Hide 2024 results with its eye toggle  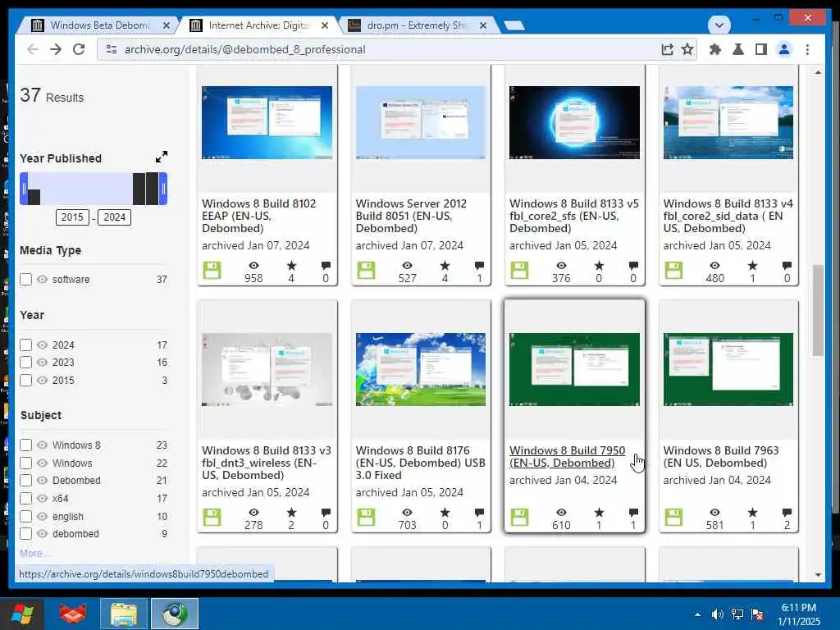click(43, 345)
